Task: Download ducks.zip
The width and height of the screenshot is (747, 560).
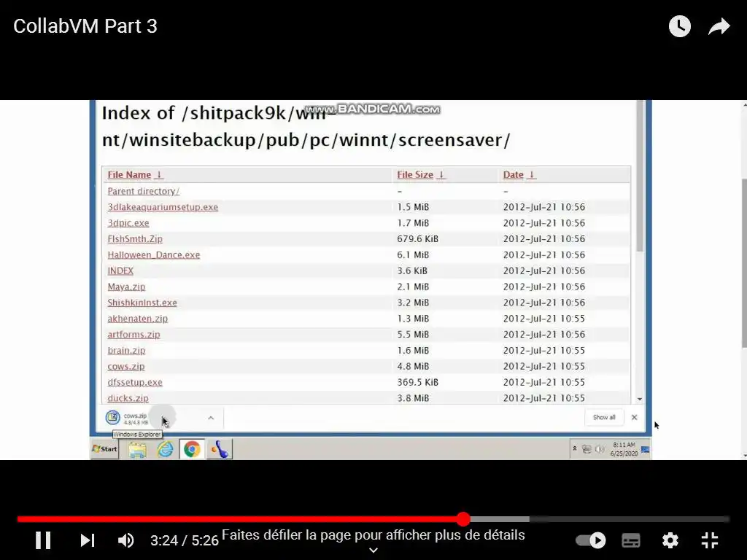Action: (128, 398)
